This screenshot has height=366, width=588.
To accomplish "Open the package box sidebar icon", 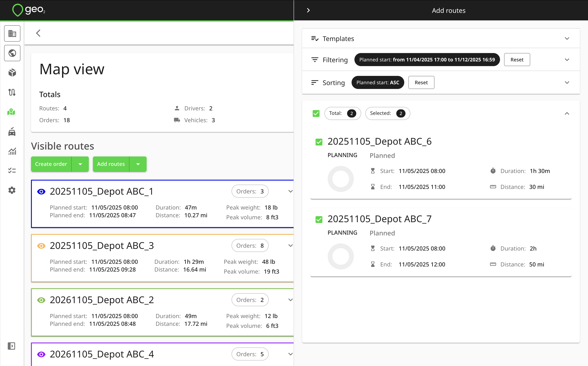I will coord(12,73).
